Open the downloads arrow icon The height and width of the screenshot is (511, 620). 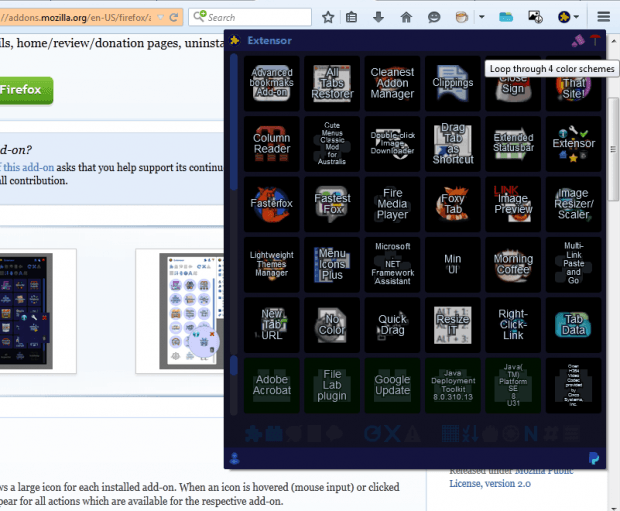pyautogui.click(x=379, y=17)
